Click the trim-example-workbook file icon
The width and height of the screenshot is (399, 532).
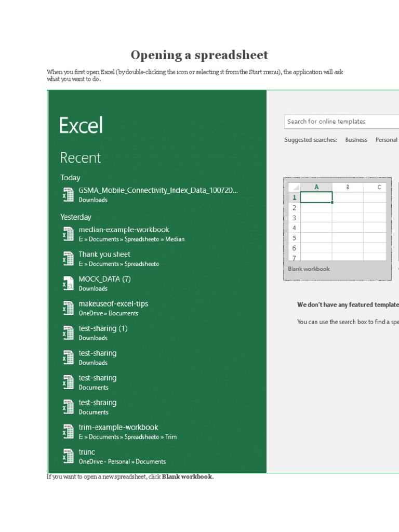[x=68, y=432]
